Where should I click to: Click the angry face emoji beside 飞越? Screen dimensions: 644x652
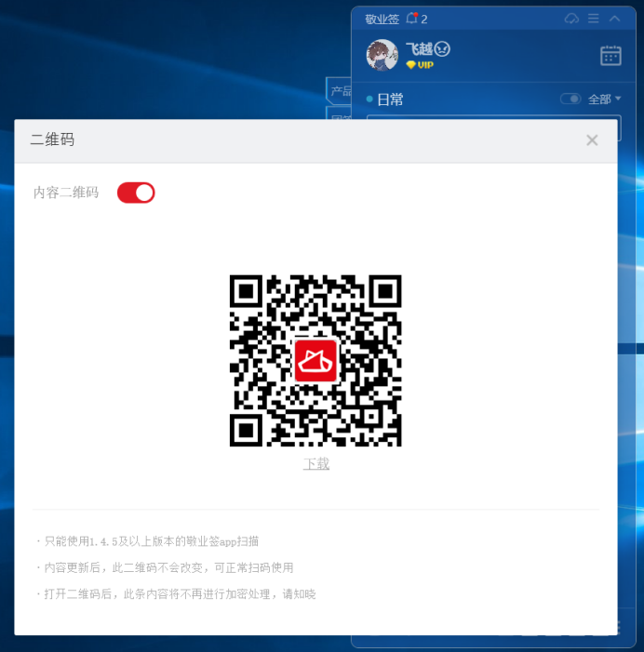coord(442,49)
